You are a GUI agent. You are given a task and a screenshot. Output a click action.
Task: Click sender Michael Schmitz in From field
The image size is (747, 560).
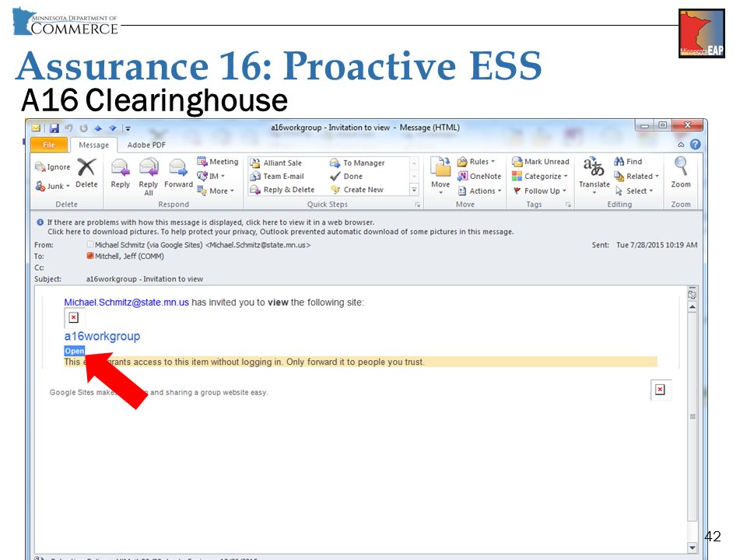pyautogui.click(x=202, y=245)
